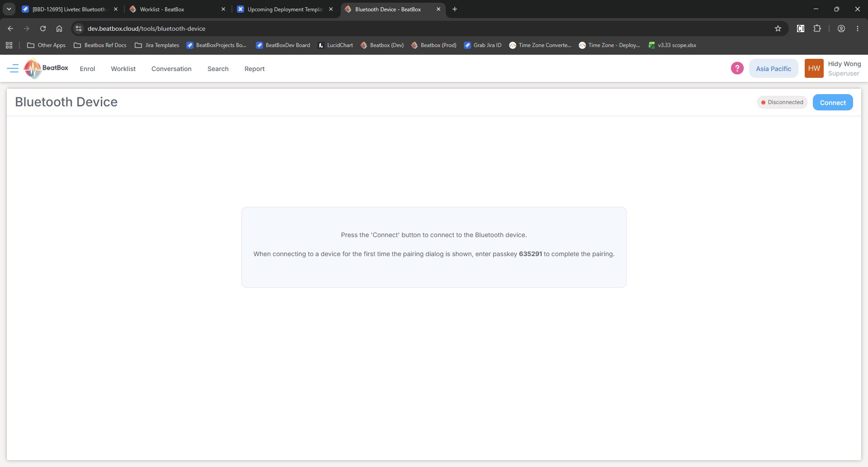Open Chrome three-dot menu

click(x=858, y=29)
